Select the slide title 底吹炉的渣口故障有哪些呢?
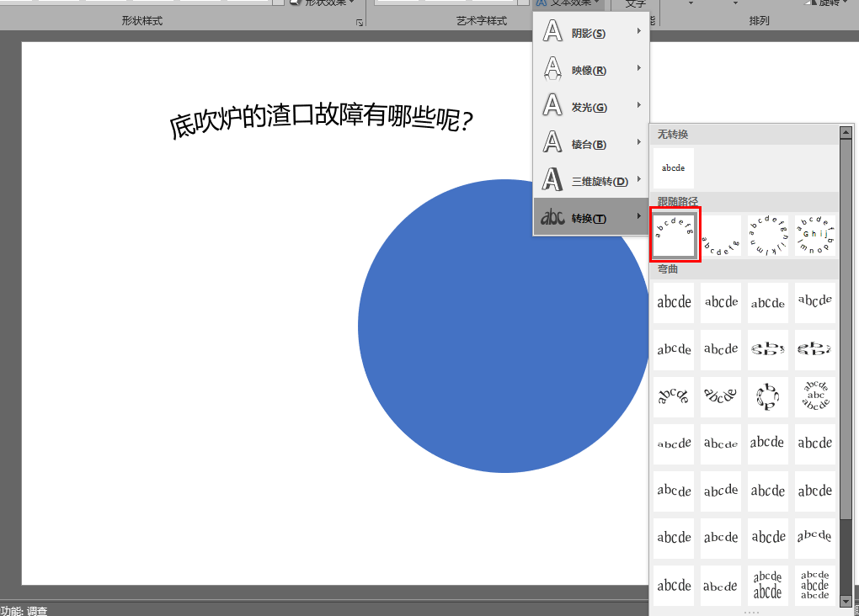Image resolution: width=859 pixels, height=616 pixels. pyautogui.click(x=321, y=120)
